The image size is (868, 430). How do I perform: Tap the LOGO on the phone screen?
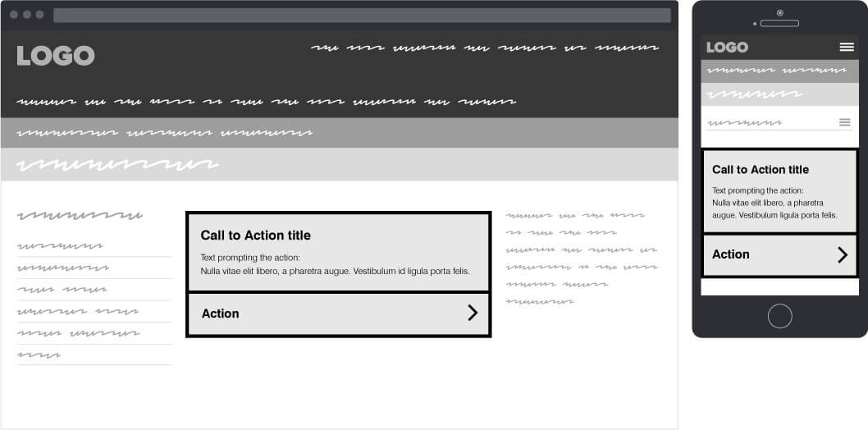point(727,47)
